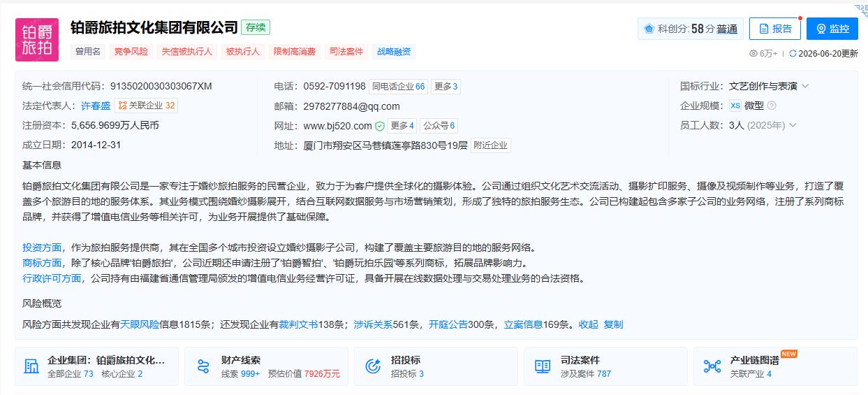This screenshot has width=868, height=395.
Task: Click 线索 999+ count
Action: 240,374
